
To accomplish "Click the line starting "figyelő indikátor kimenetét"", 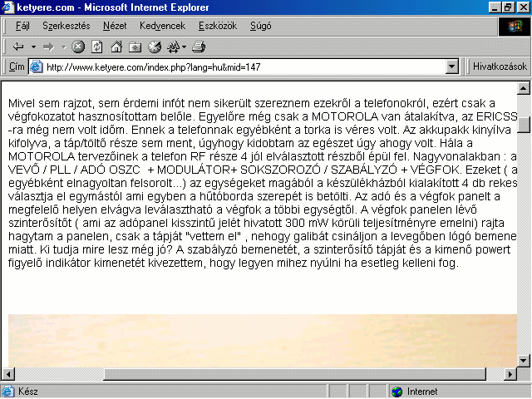I will [x=234, y=263].
